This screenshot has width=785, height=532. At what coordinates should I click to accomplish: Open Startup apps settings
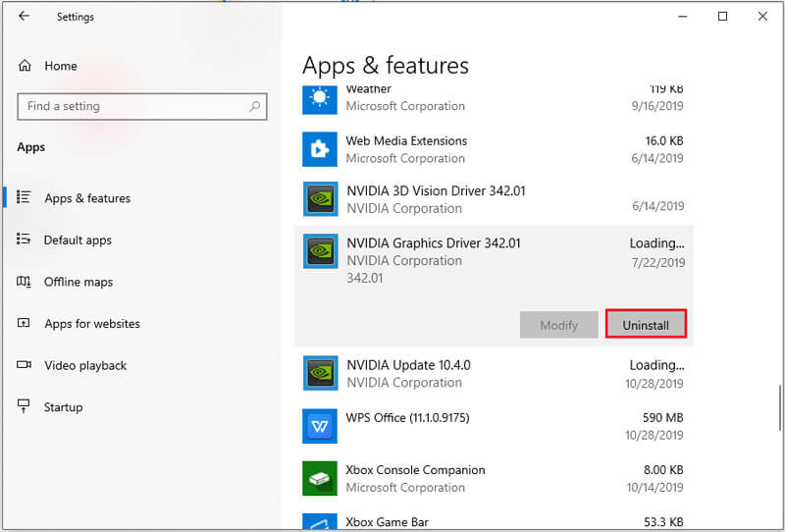tap(63, 407)
